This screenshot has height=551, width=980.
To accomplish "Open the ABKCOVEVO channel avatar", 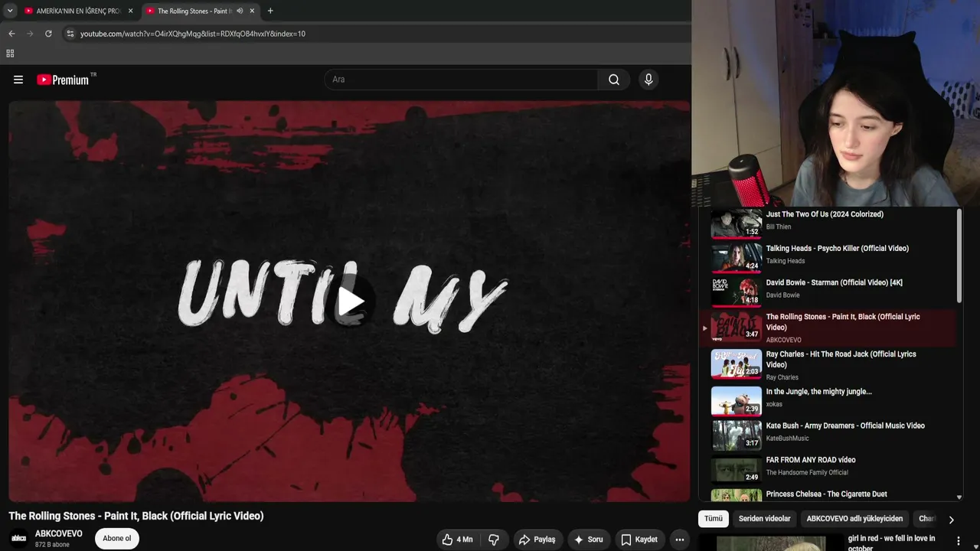I will tap(19, 539).
